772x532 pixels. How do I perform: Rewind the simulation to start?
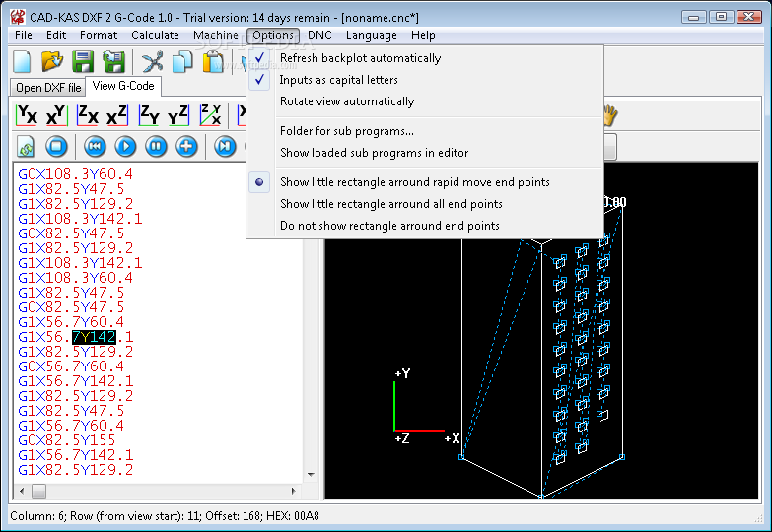point(95,146)
